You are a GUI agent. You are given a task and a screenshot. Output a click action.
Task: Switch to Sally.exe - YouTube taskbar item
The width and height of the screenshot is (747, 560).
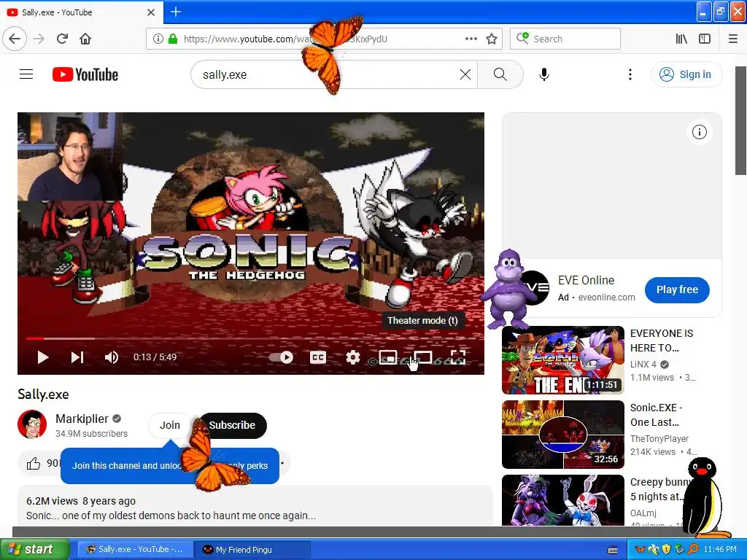[135, 550]
